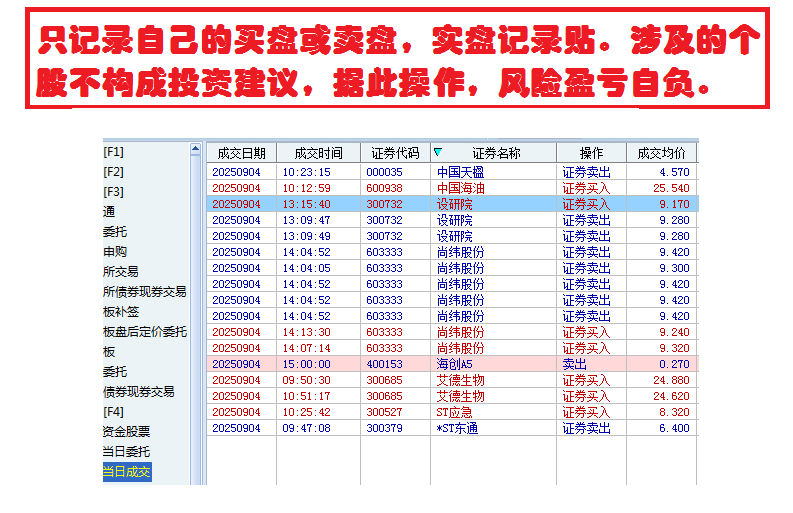Click 证券卖出 in the *ST东通 row
Image resolution: width=793 pixels, height=513 pixels.
point(586,428)
